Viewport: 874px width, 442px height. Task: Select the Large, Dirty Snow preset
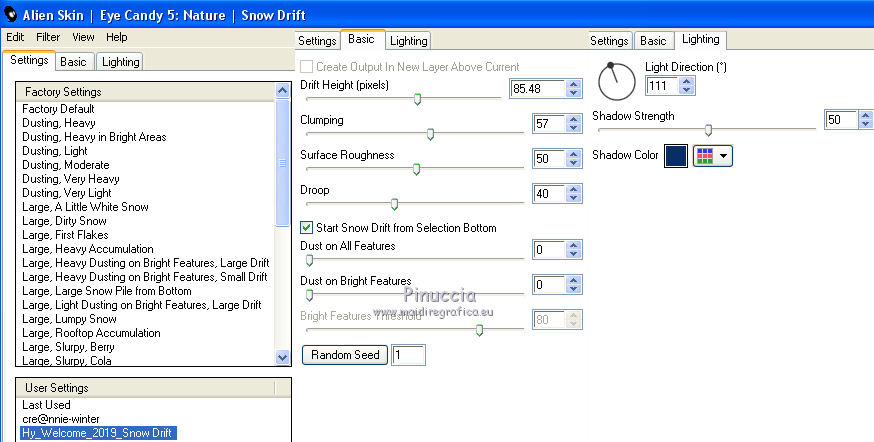point(64,221)
